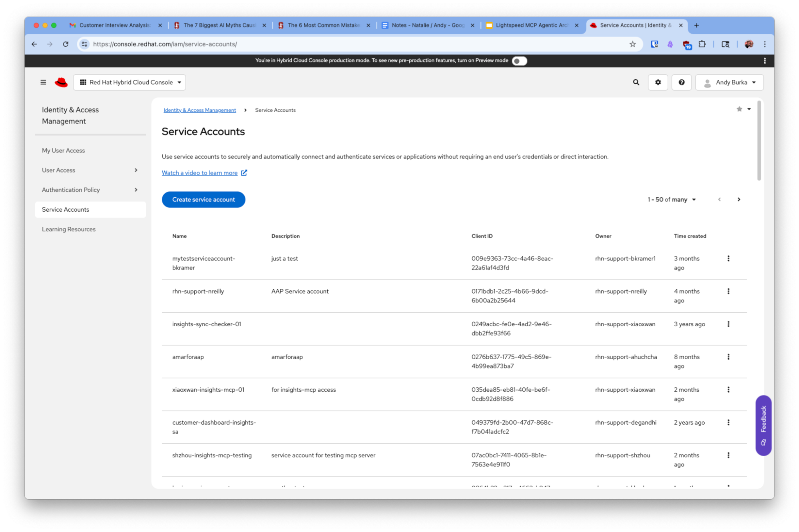The height and width of the screenshot is (532, 799).
Task: Open the help question mark menu
Action: coord(681,82)
